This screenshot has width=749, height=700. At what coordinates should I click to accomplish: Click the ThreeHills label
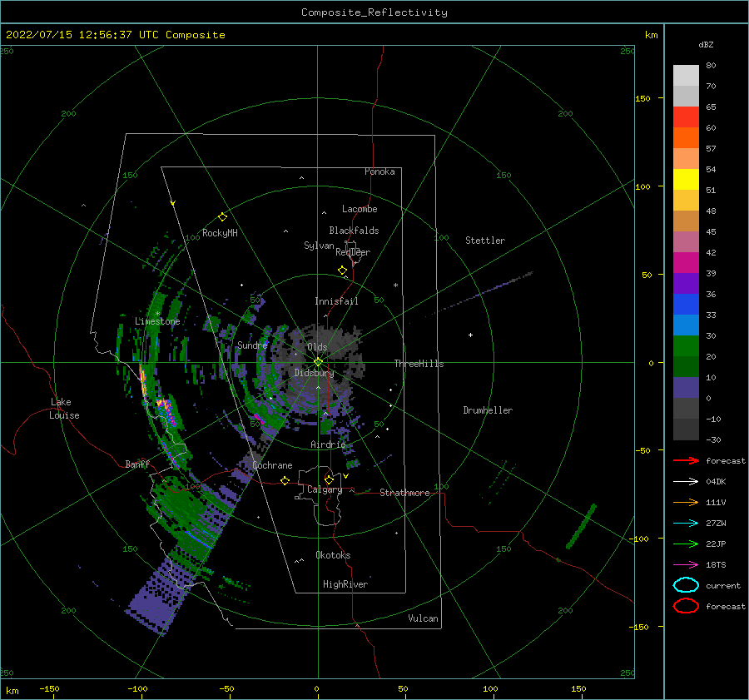pos(419,364)
